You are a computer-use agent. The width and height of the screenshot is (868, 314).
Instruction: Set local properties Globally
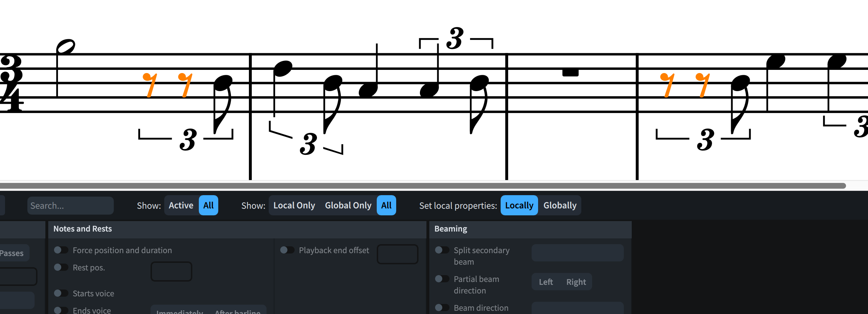(x=560, y=205)
